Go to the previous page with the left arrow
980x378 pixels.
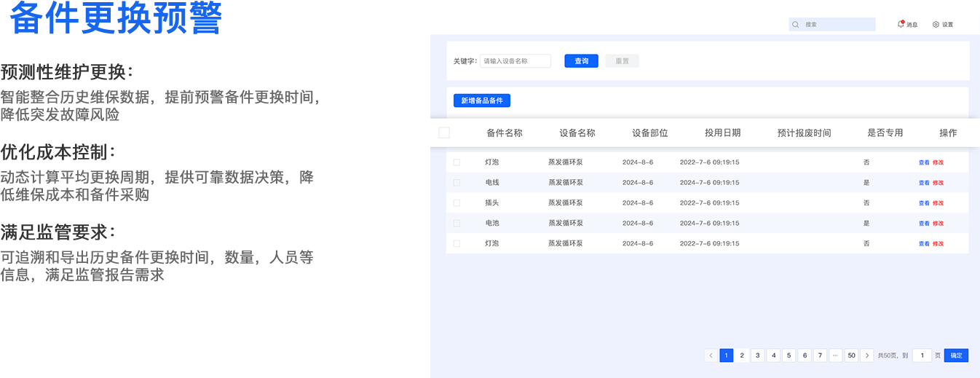711,355
